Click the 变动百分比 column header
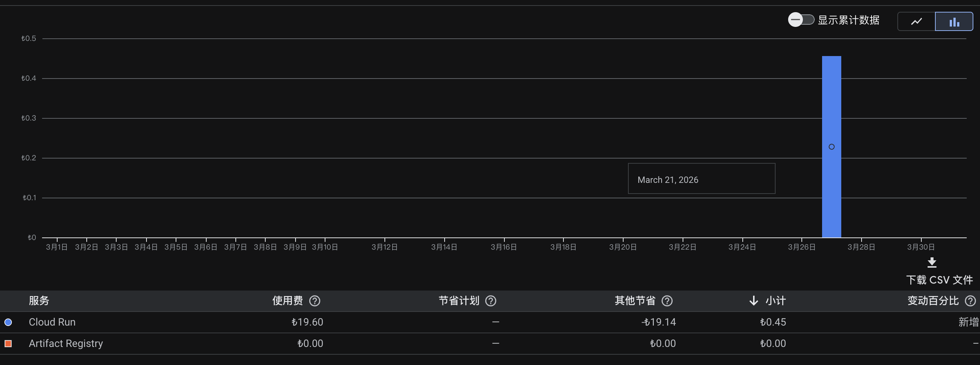Viewport: 980px width, 365px height. [933, 301]
